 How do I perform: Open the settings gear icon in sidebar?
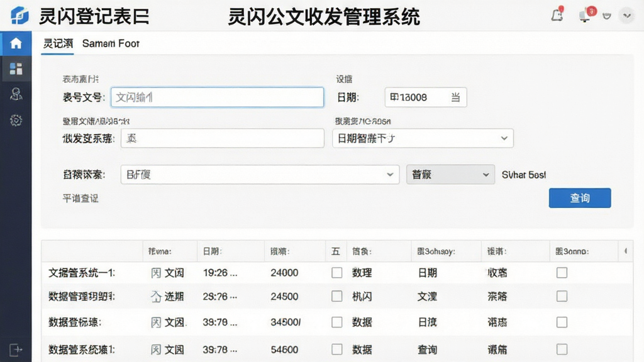point(16,120)
